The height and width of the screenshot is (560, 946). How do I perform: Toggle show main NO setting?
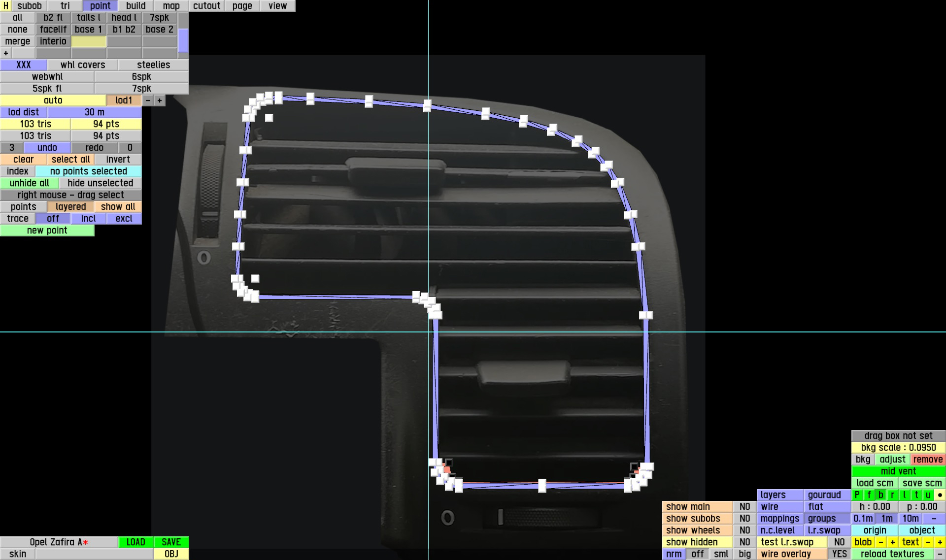click(744, 507)
